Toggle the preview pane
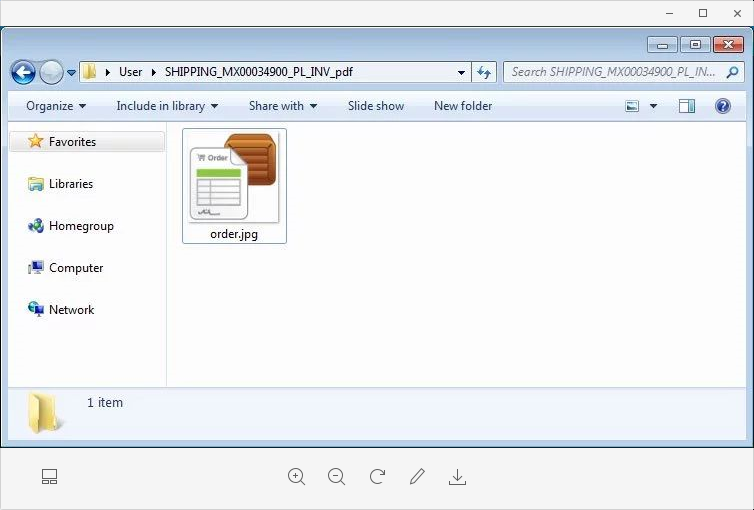Screen dimensions: 754x510 click(687, 106)
